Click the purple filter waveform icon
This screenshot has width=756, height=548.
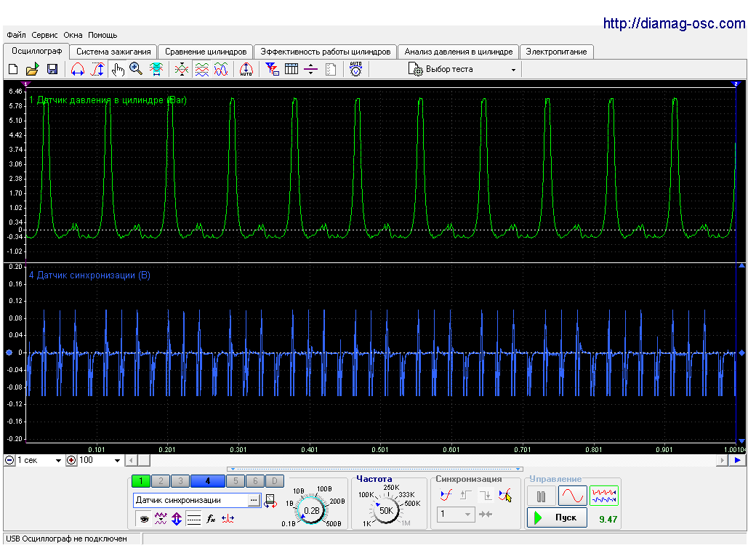[161, 519]
